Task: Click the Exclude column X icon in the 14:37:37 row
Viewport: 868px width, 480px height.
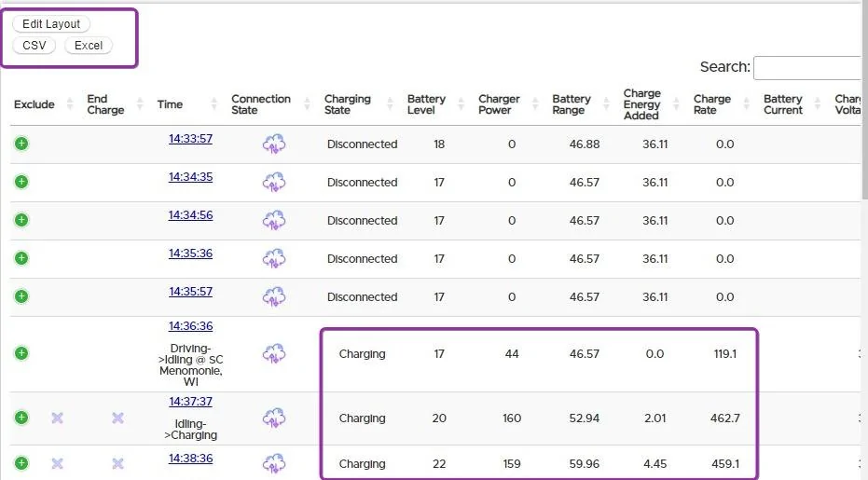Action: click(57, 418)
